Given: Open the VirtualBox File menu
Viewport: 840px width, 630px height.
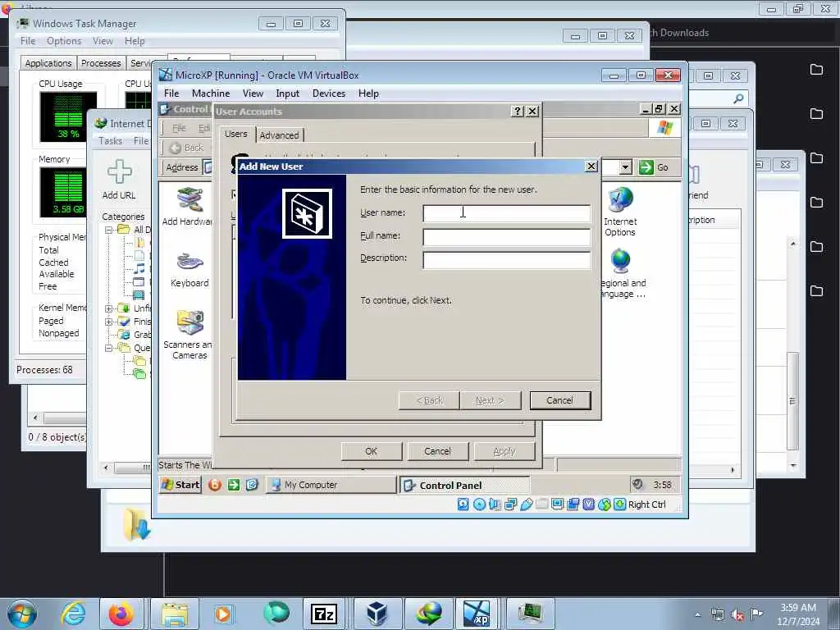Looking at the screenshot, I should (x=171, y=94).
